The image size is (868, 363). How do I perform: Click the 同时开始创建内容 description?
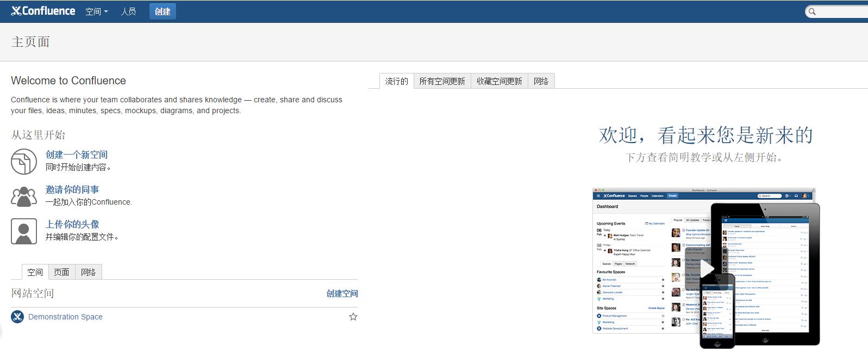point(79,167)
